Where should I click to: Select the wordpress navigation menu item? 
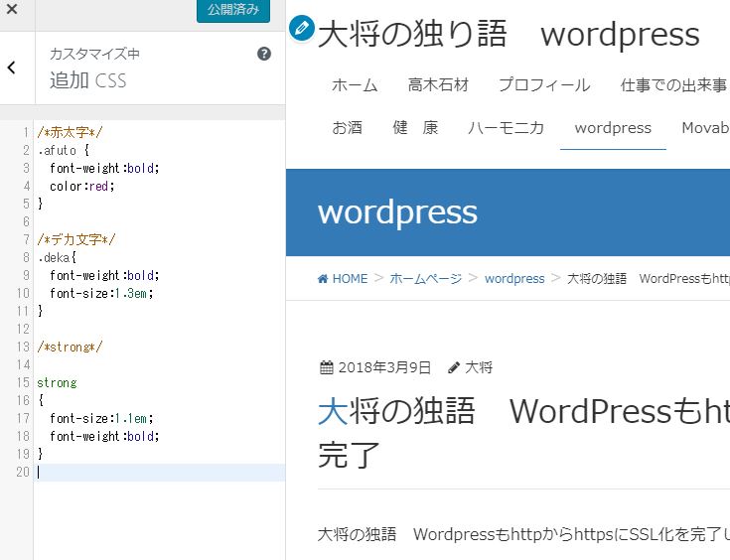pos(613,127)
